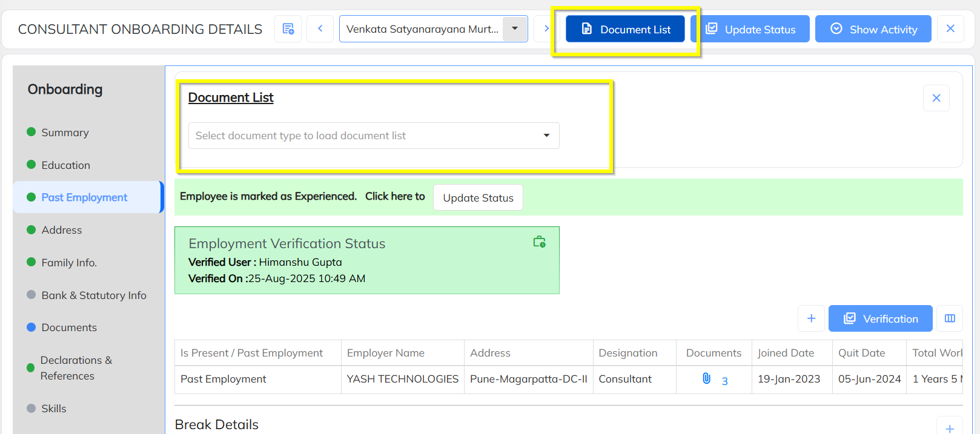980x434 pixels.
Task: Click the blue Update Status header button
Action: tap(750, 29)
